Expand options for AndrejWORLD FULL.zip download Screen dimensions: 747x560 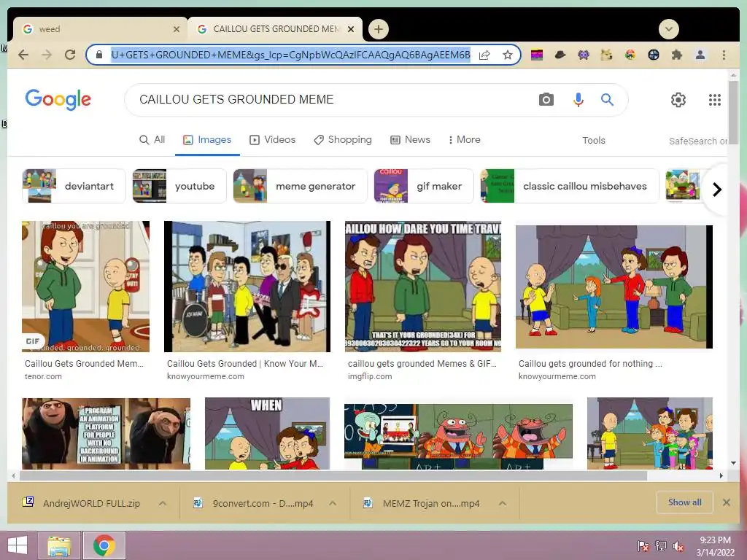coord(163,503)
